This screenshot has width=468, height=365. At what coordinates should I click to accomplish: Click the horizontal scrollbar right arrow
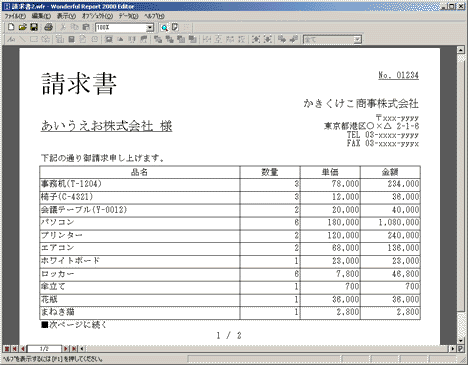point(453,349)
